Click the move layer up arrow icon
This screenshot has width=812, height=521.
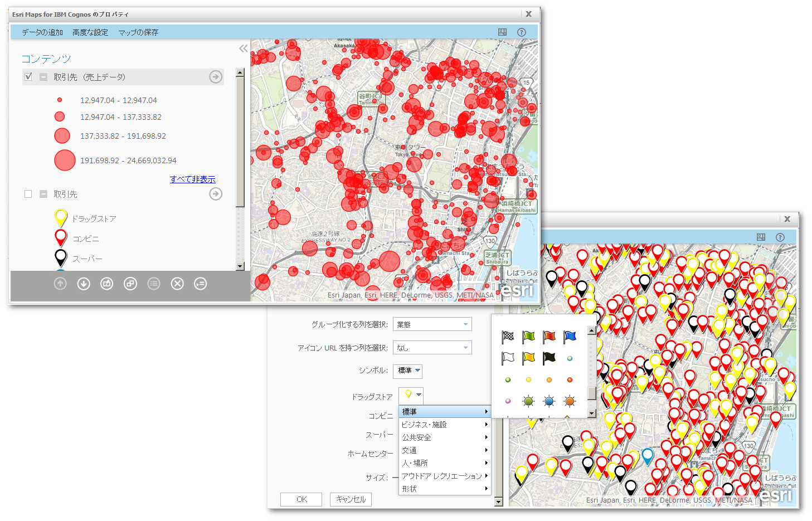pos(60,284)
